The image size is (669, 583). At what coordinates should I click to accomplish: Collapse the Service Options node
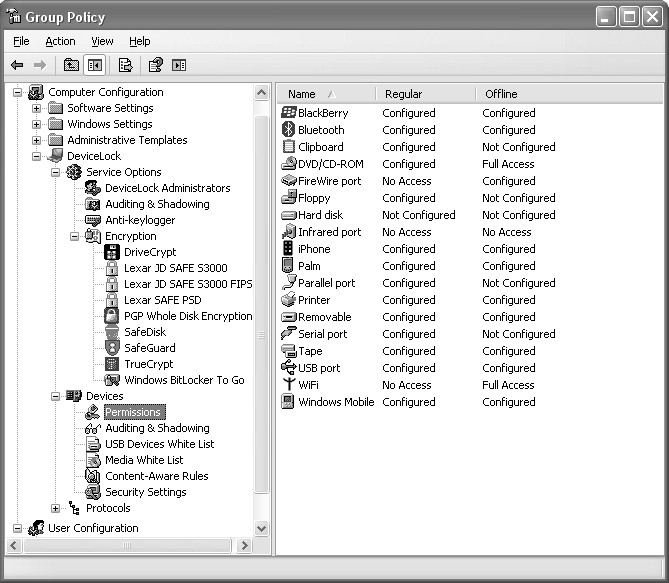(55, 172)
